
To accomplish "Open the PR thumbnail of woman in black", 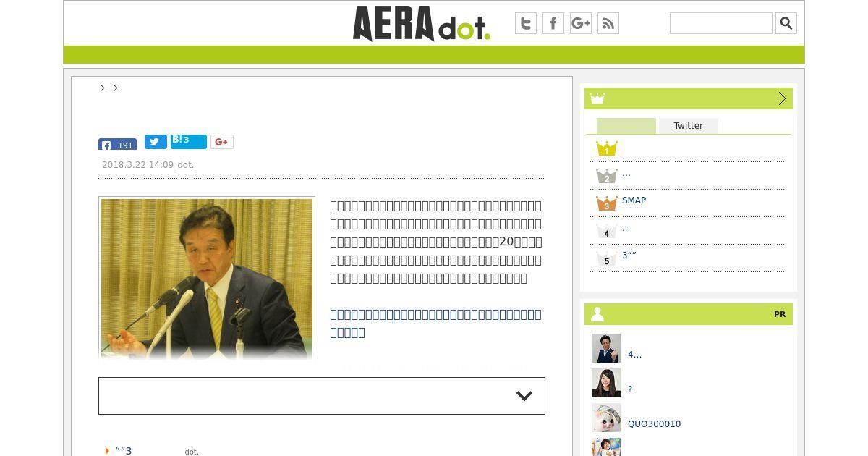I will pyautogui.click(x=606, y=383).
